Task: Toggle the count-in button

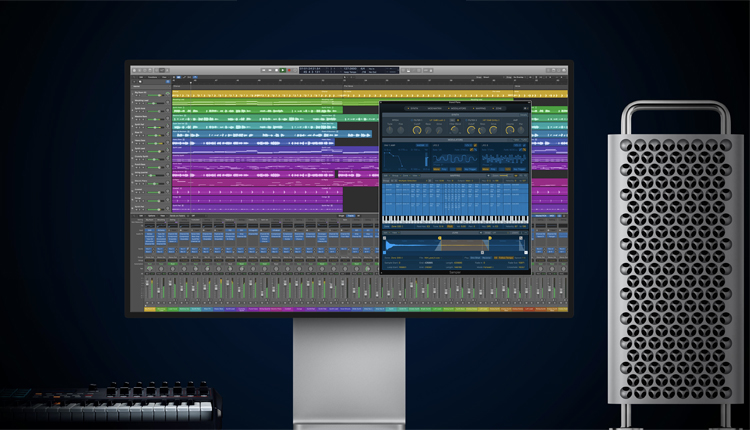Action: [x=426, y=70]
